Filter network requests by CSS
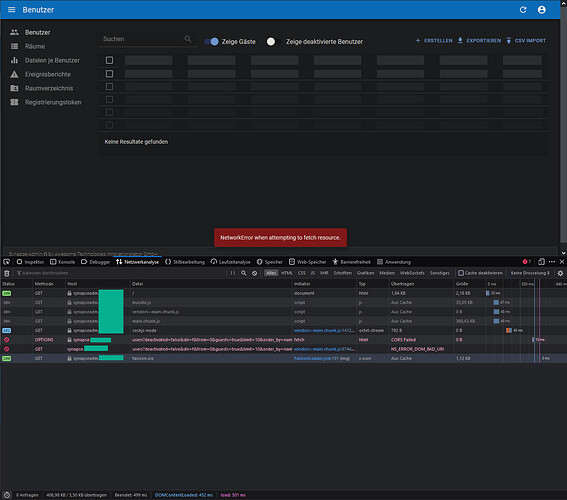 (302, 273)
